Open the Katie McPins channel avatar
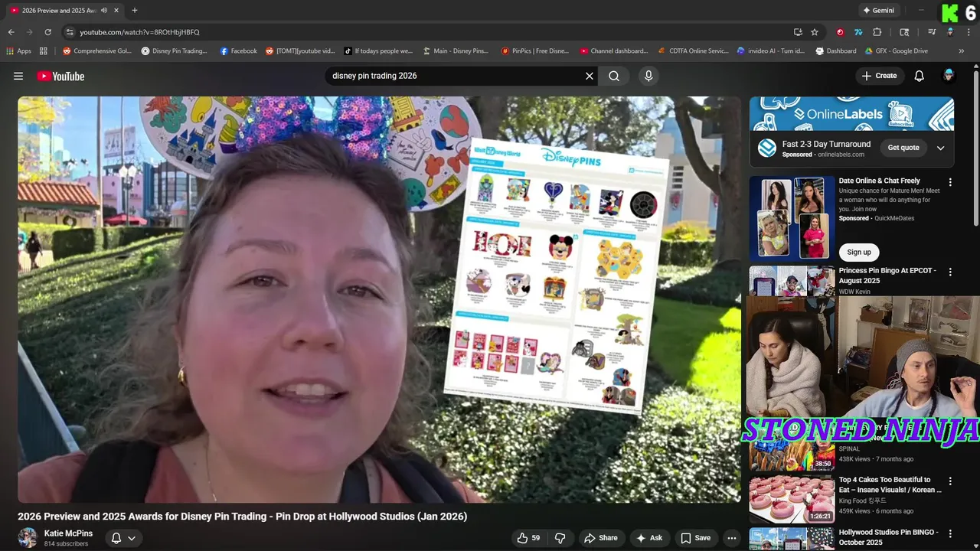Screen dimensions: 980x551 click(28, 538)
